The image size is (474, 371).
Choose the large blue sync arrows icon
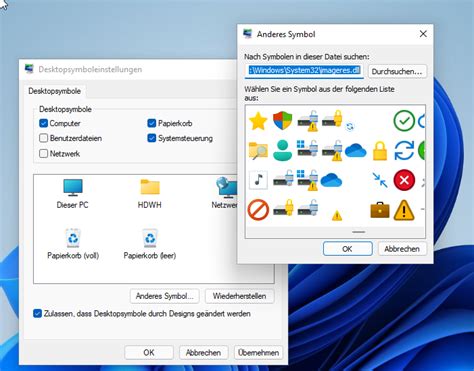tap(404, 150)
